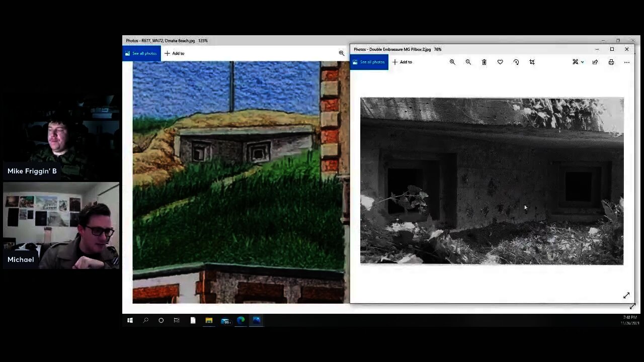Switch to Photos app on taskbar
Screen dimensions: 644x362
(257, 320)
